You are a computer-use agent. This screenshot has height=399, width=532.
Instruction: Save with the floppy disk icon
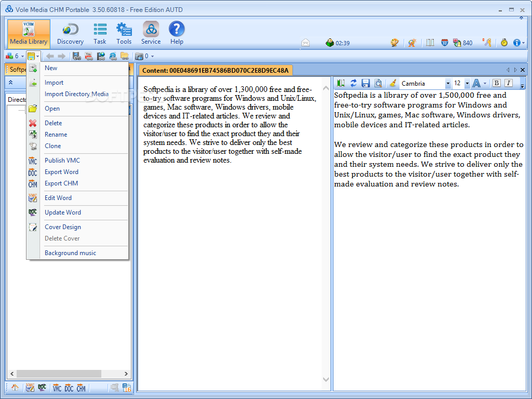pos(365,83)
